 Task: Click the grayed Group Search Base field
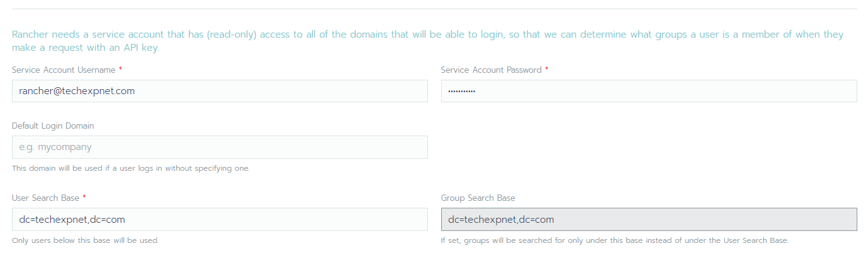coord(649,219)
